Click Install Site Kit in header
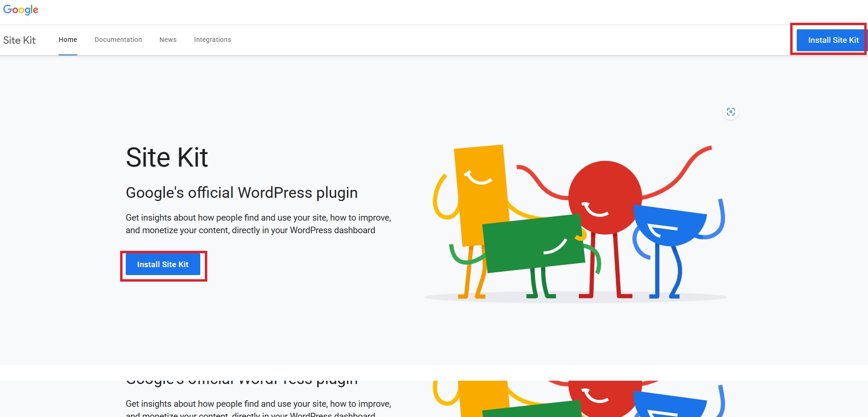The height and width of the screenshot is (417, 868). (x=833, y=40)
